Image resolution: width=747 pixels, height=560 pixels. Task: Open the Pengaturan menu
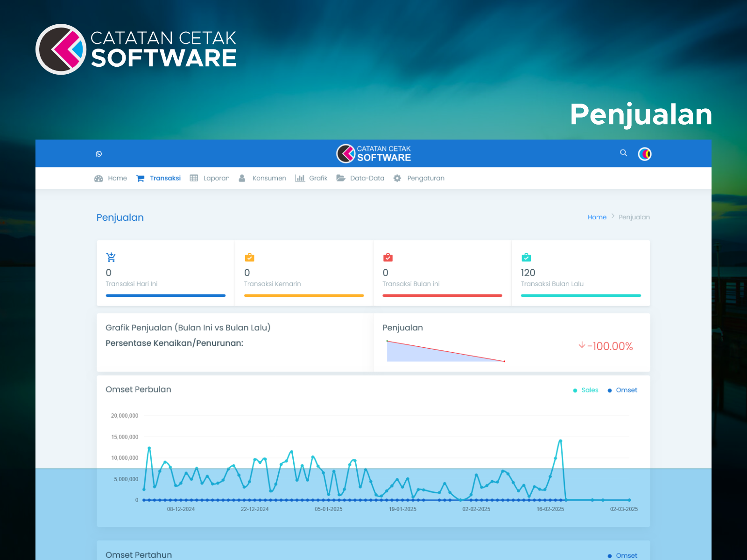coord(426,178)
